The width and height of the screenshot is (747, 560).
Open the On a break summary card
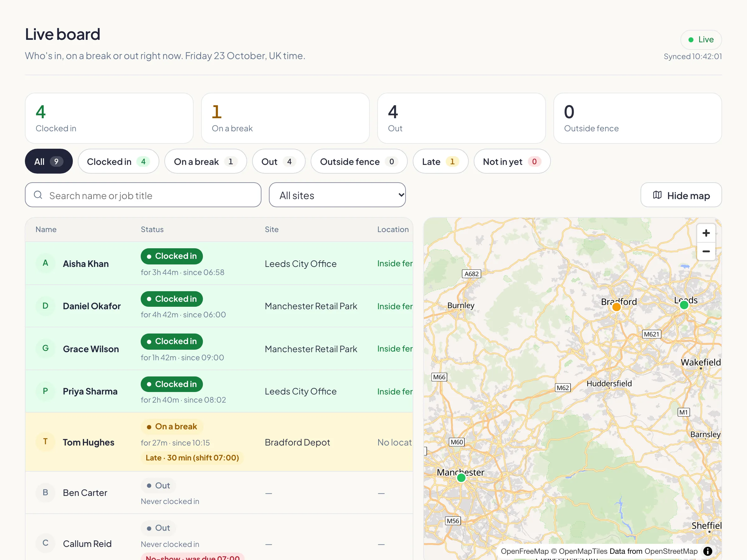285,118
